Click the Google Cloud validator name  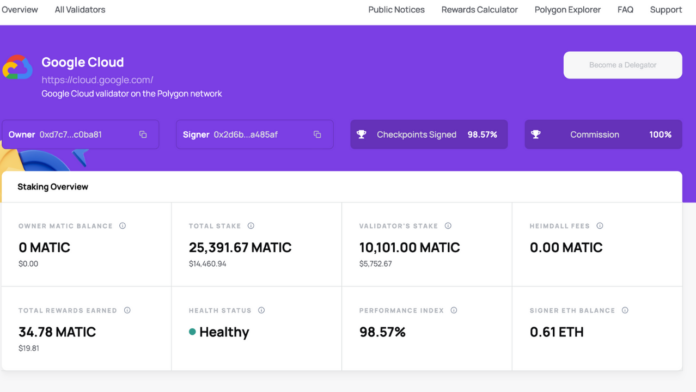coord(83,62)
